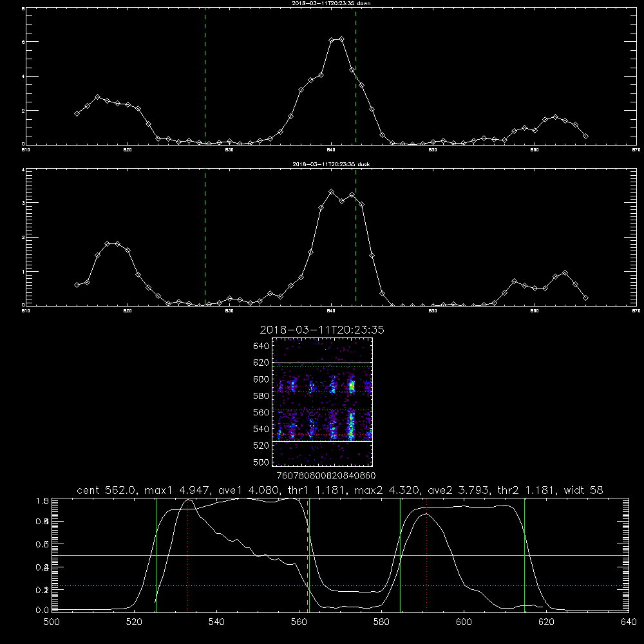Click heatmap y-axis label 640
644x644 pixels.
(261, 346)
